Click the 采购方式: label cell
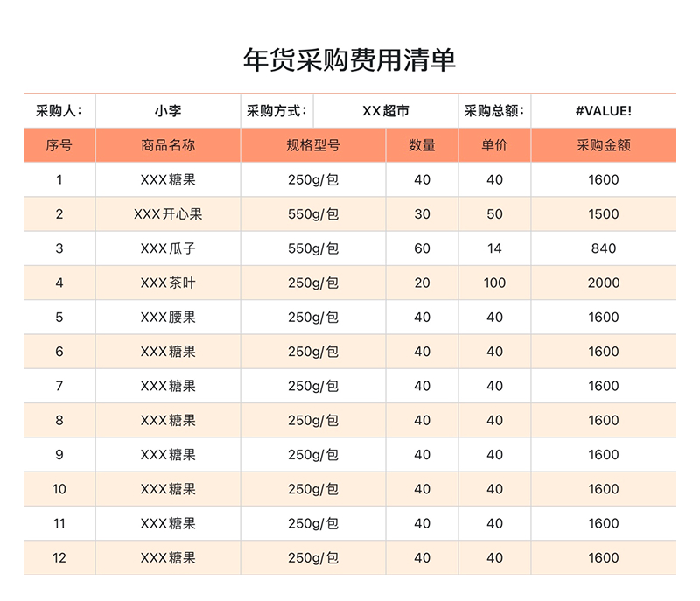700x601 pixels. 276,110
